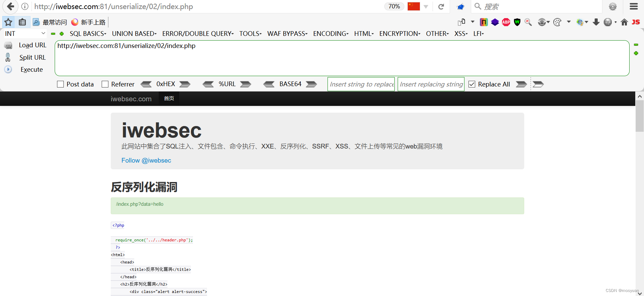Open the 新手上路 bookmark

(x=88, y=22)
